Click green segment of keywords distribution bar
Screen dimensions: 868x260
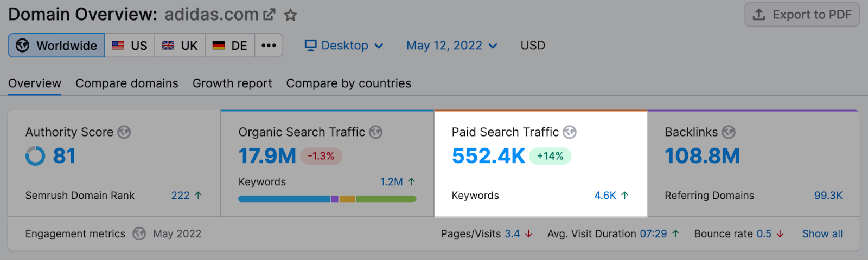(386, 199)
